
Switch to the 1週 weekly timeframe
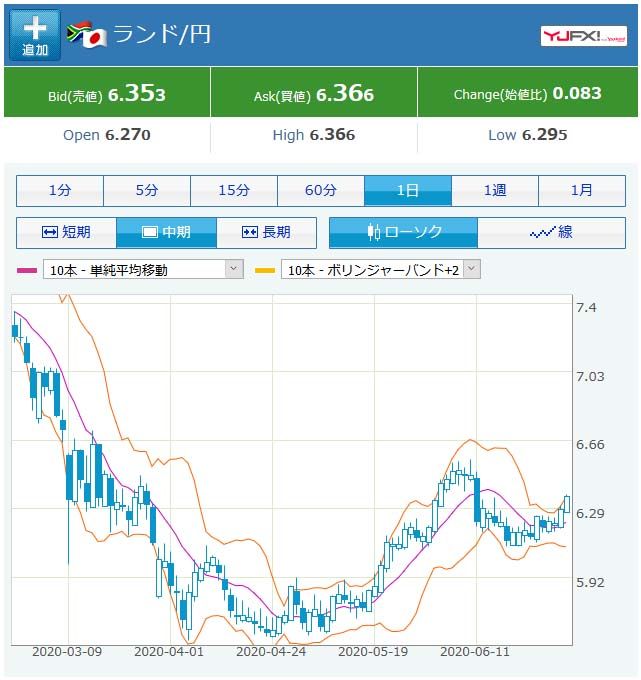(495, 190)
